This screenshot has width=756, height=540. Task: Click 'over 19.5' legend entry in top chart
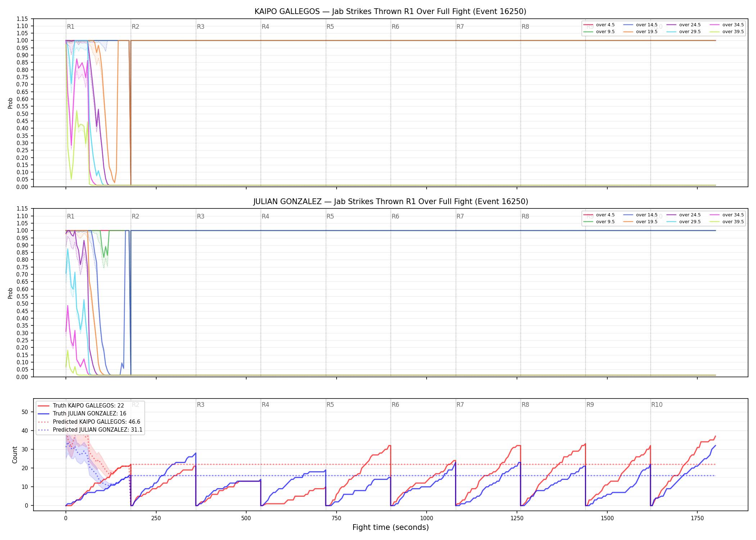point(640,32)
